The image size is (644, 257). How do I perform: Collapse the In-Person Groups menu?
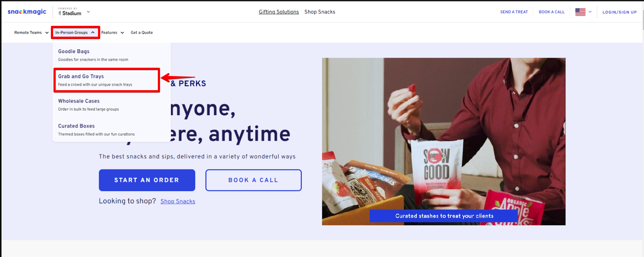pyautogui.click(x=75, y=33)
